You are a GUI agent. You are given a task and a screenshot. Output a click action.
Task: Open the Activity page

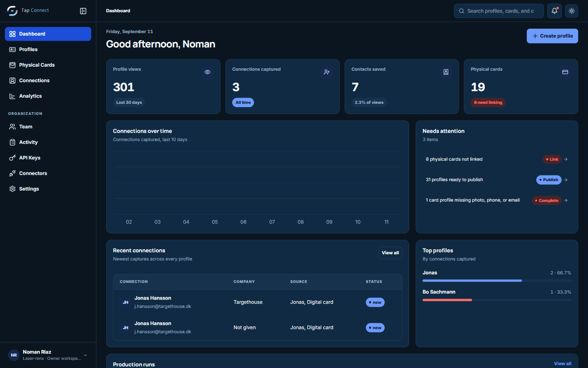(x=48, y=142)
